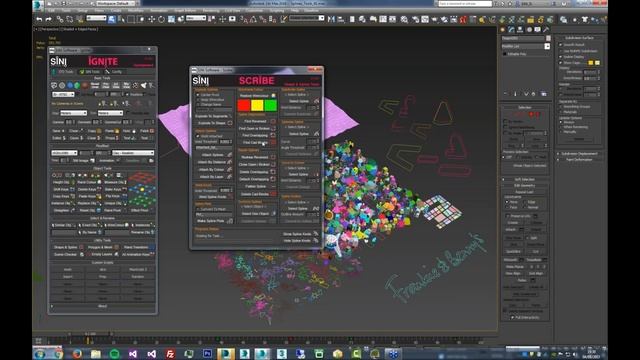Click the Windows Start button

(x=40, y=354)
